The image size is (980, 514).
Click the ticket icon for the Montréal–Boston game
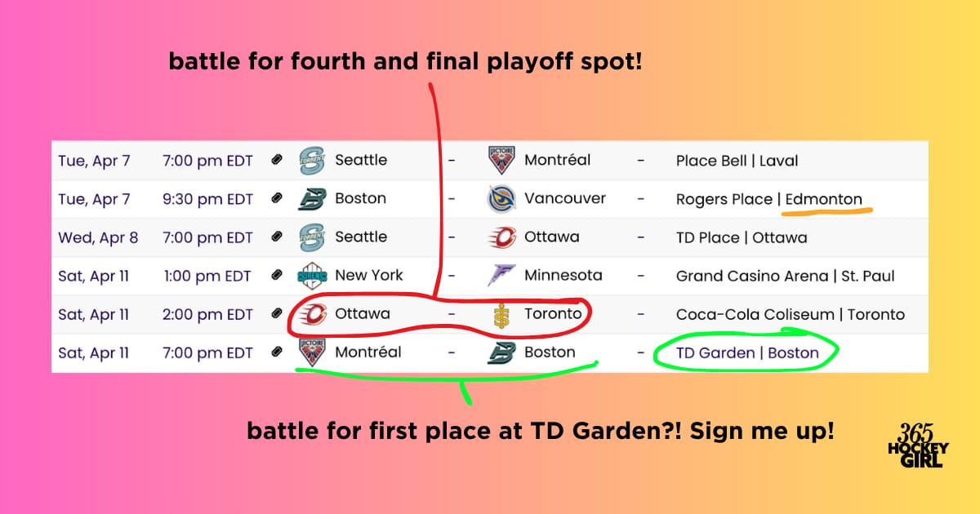pyautogui.click(x=277, y=352)
